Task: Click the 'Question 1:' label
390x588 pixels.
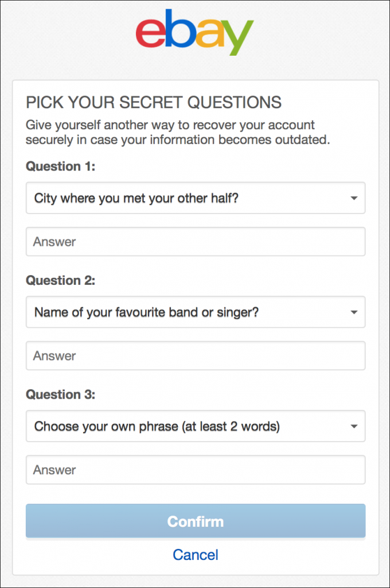Action: point(60,167)
